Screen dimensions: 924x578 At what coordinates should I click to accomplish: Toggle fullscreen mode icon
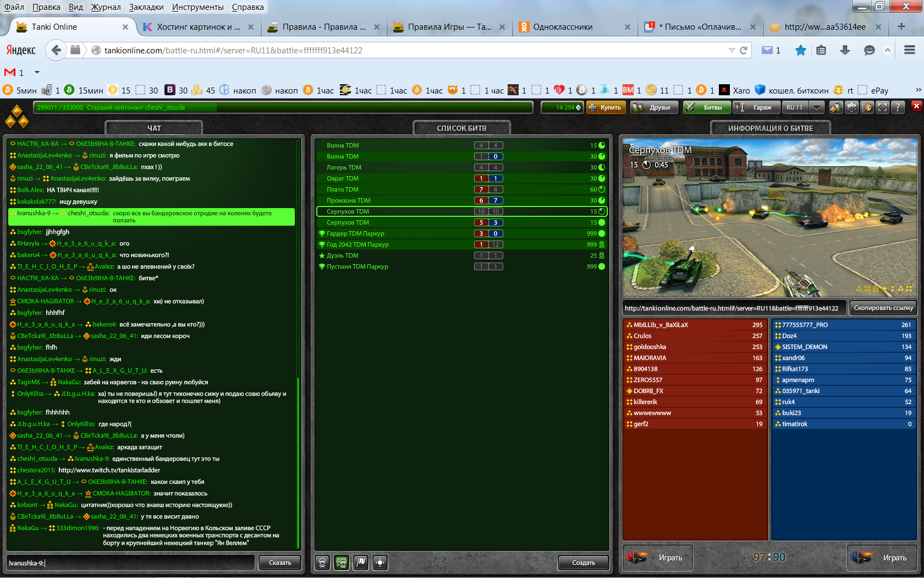point(883,107)
